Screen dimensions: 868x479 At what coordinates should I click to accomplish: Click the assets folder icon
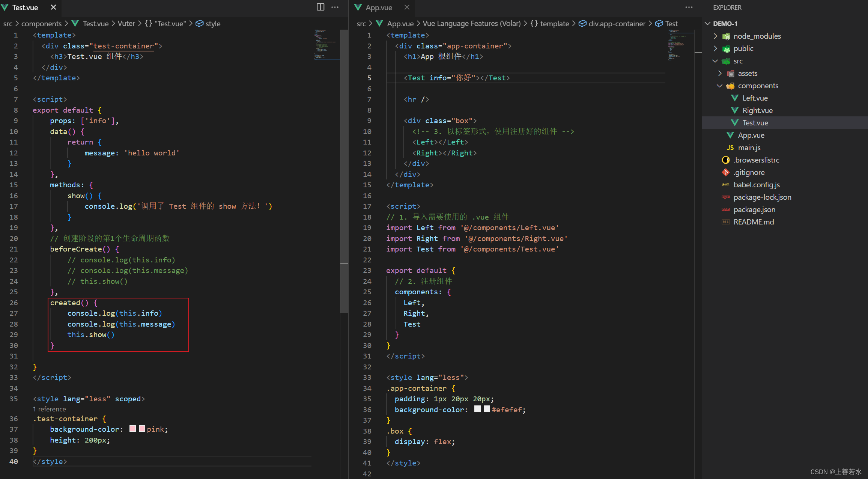(x=731, y=74)
